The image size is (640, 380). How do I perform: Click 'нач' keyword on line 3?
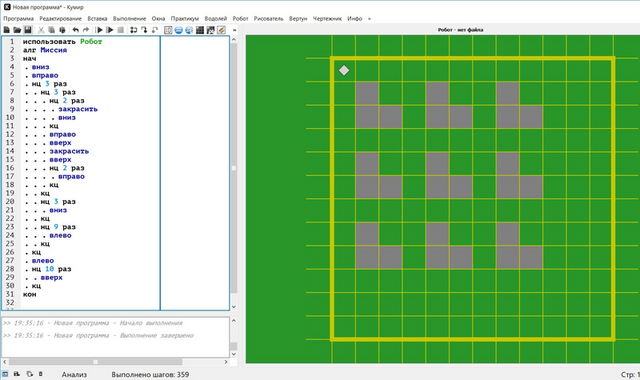tap(29, 58)
